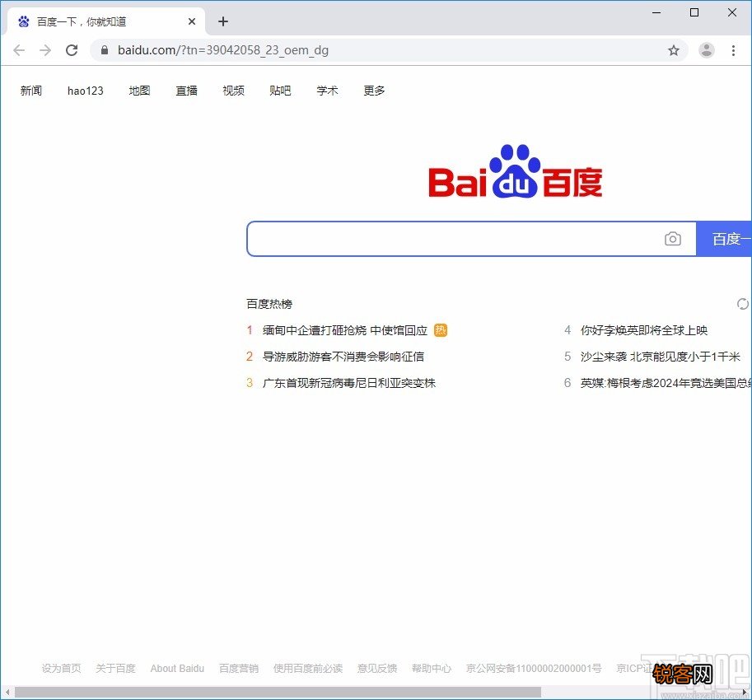Click 使用百度前必读 footer link

pyautogui.click(x=308, y=669)
